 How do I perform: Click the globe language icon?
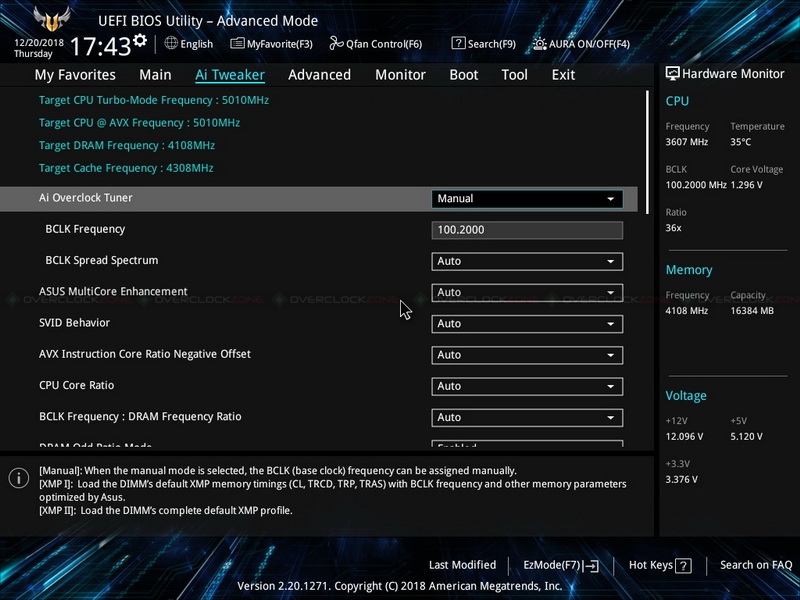click(x=171, y=43)
